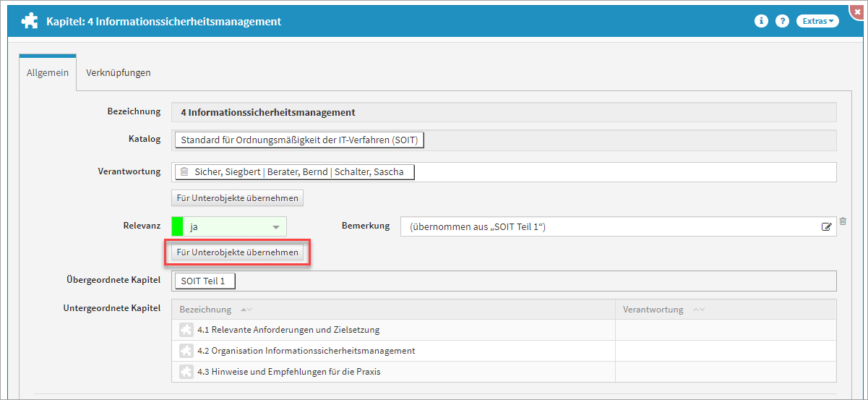This screenshot has width=868, height=400.
Task: Open the SOIT Teil 1 parent chapter link
Action: (x=204, y=281)
